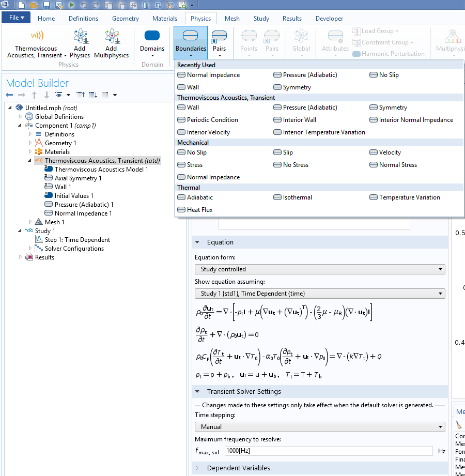This screenshot has height=476, width=465.
Task: Click the Delete trash can icon
Action: pyautogui.click(x=146, y=5)
